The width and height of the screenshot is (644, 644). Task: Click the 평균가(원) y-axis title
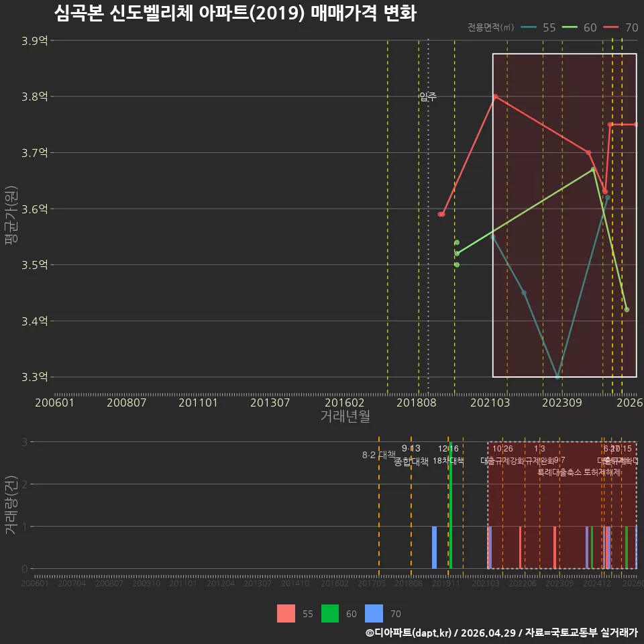[11, 215]
